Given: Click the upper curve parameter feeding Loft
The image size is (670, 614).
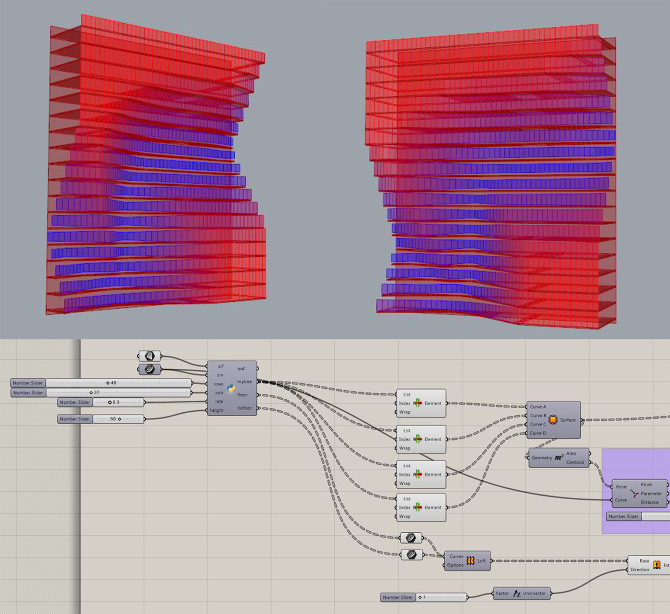Looking at the screenshot, I should [x=408, y=537].
